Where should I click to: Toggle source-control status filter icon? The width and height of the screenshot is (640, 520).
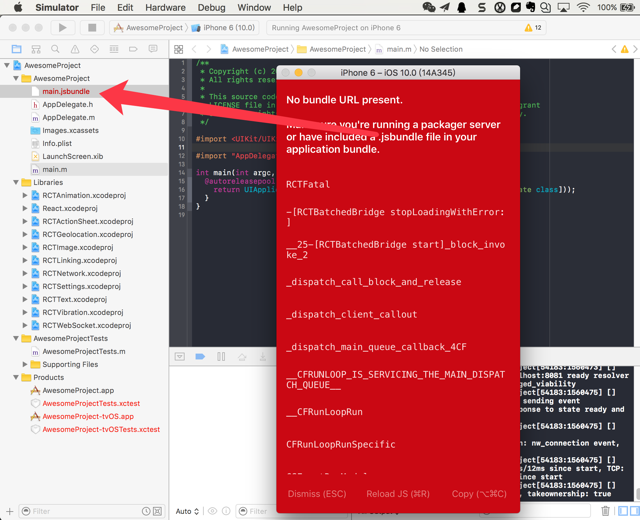tap(157, 511)
